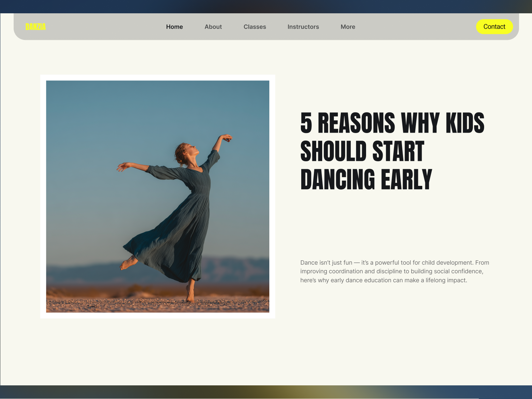Go to the Home page link
The width and height of the screenshot is (532, 399).
coord(174,27)
